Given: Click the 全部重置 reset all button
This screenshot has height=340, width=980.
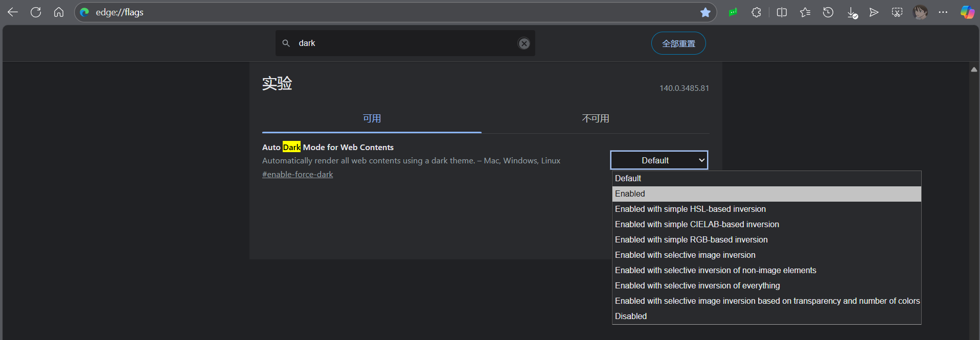Looking at the screenshot, I should (x=678, y=43).
